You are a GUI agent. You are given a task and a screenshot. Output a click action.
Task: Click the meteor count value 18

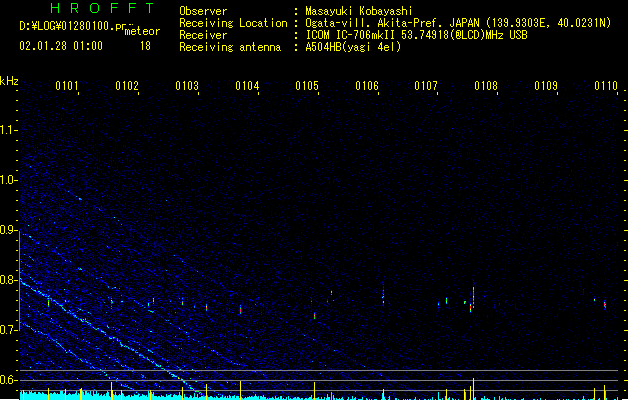tap(145, 46)
